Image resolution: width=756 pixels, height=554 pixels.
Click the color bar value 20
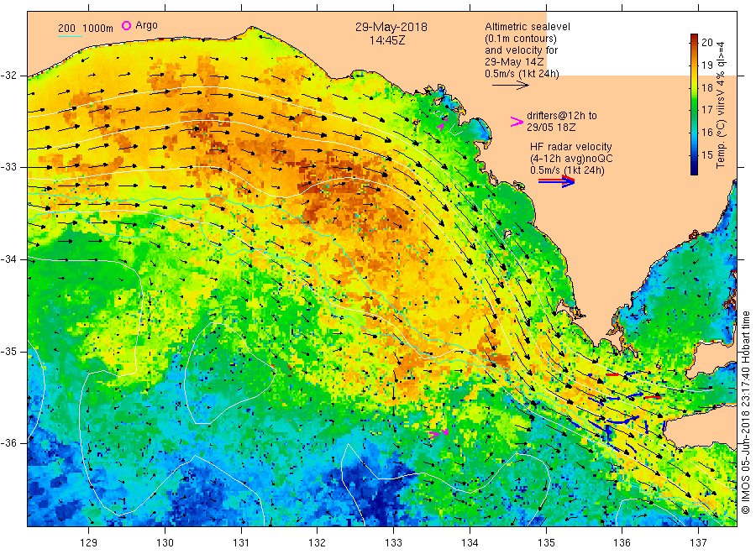[x=706, y=43]
